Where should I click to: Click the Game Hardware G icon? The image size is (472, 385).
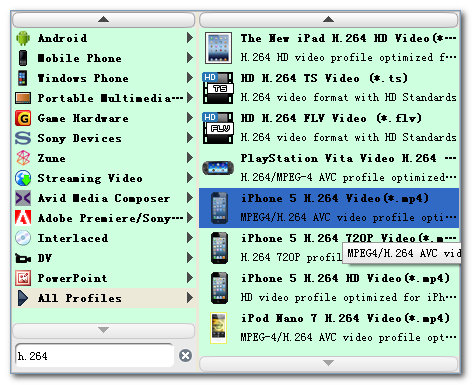point(23,118)
